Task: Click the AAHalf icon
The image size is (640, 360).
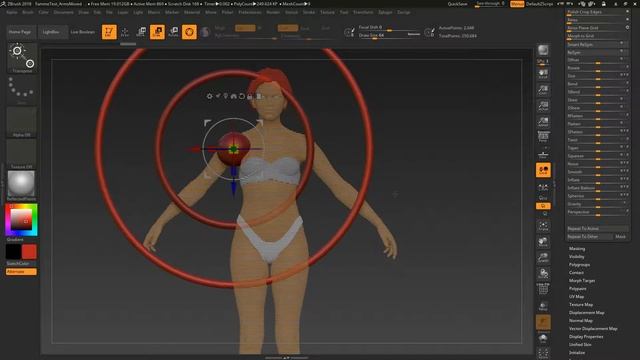Action: [543, 122]
